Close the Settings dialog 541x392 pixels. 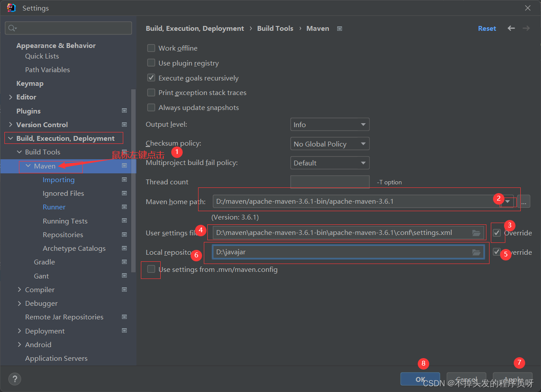[x=528, y=8]
